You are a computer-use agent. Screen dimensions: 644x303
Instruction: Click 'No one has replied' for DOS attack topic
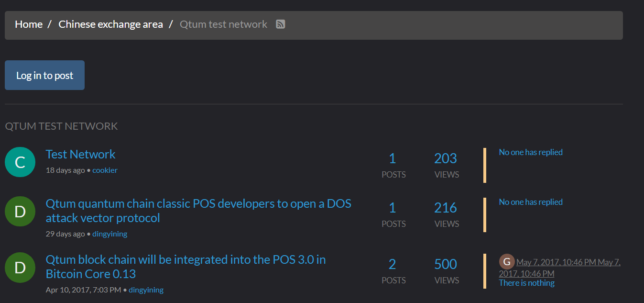[531, 202]
